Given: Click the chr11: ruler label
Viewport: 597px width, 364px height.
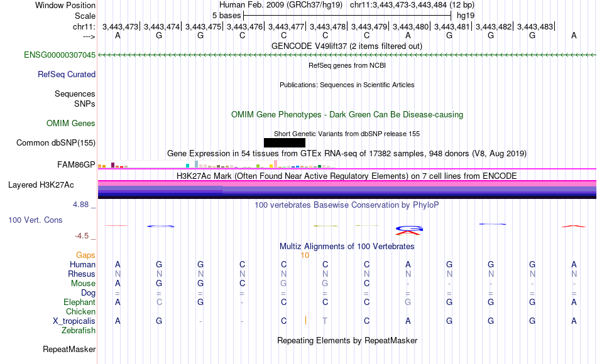Looking at the screenshot, I should point(84,26).
